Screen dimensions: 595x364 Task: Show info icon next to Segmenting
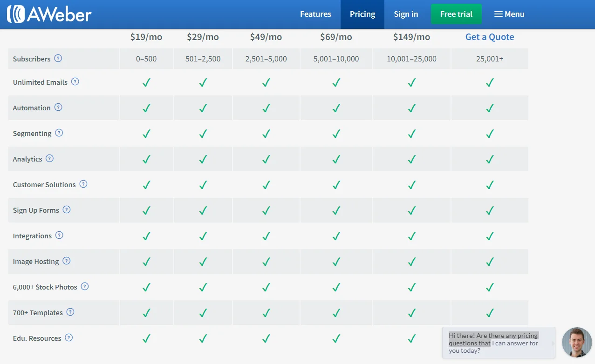coord(59,133)
